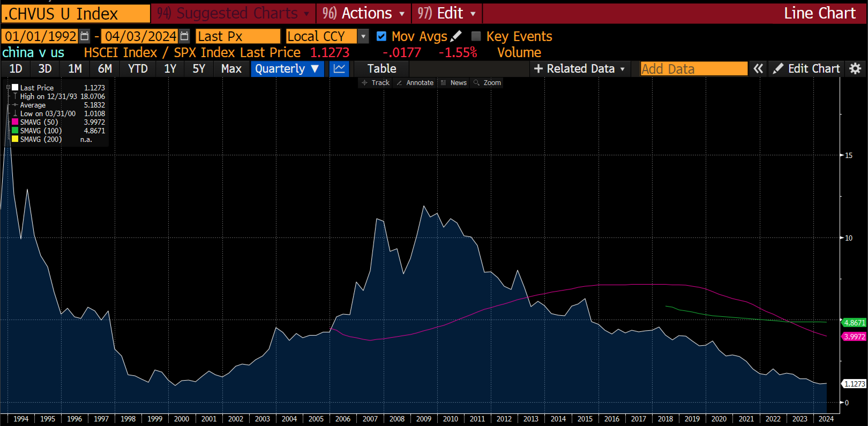Click the line chart type icon

339,69
